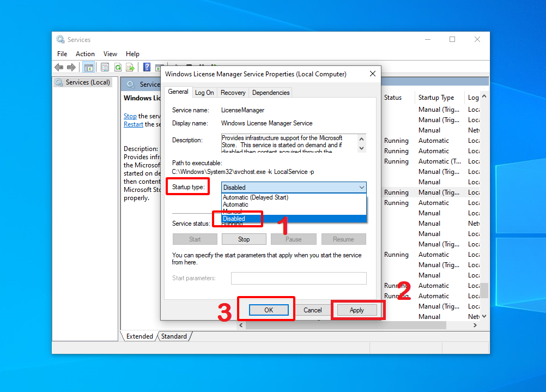This screenshot has width=546, height=392.
Task: Choose Disabled option in startup type list
Action: pyautogui.click(x=294, y=219)
